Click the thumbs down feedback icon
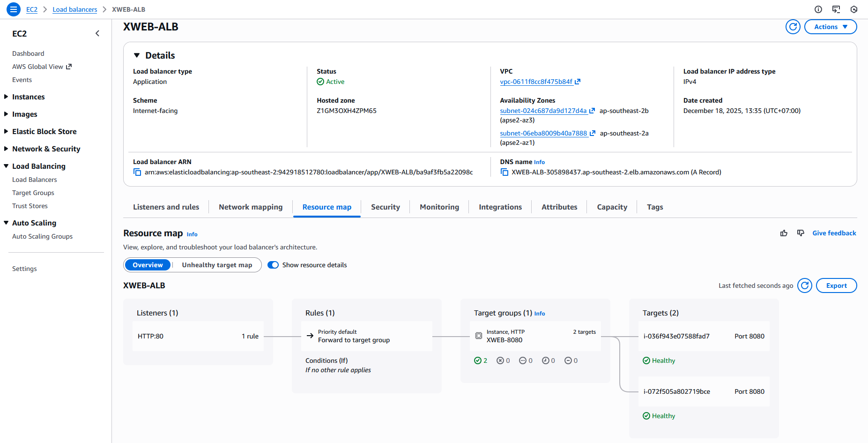This screenshot has width=868, height=443. tap(801, 233)
